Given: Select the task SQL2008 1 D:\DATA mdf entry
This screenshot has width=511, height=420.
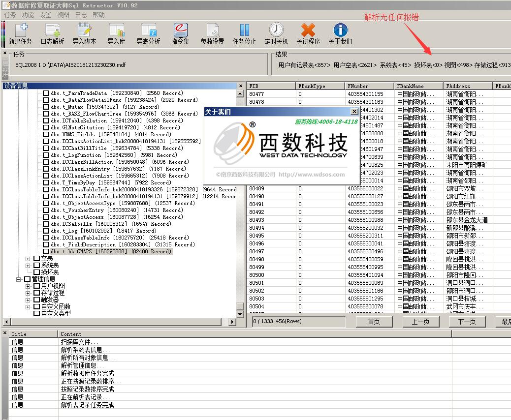Looking at the screenshot, I should click(70, 65).
